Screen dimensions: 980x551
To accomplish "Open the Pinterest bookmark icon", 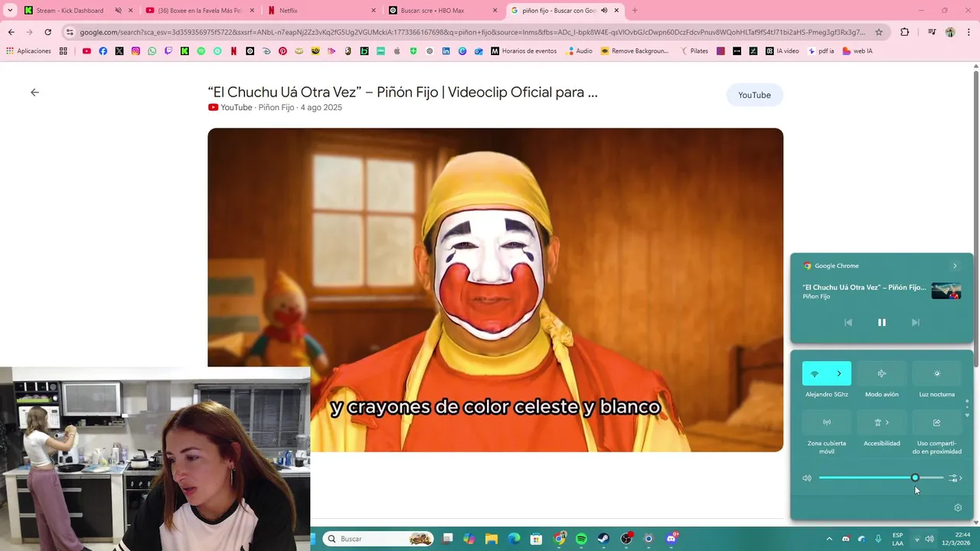I will click(x=283, y=51).
